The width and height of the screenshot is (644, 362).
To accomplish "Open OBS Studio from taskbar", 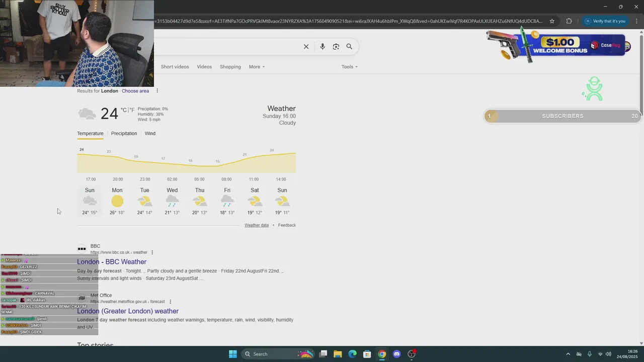I will tap(412, 354).
